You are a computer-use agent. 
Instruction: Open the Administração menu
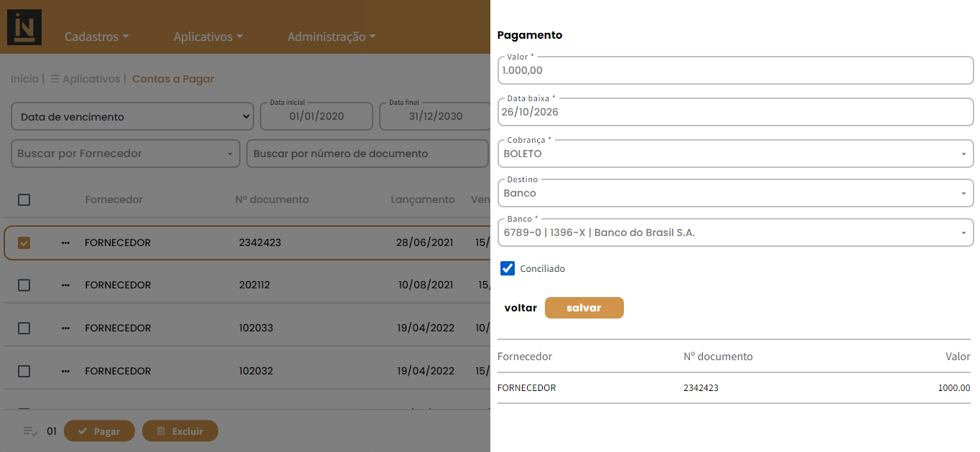(x=332, y=37)
